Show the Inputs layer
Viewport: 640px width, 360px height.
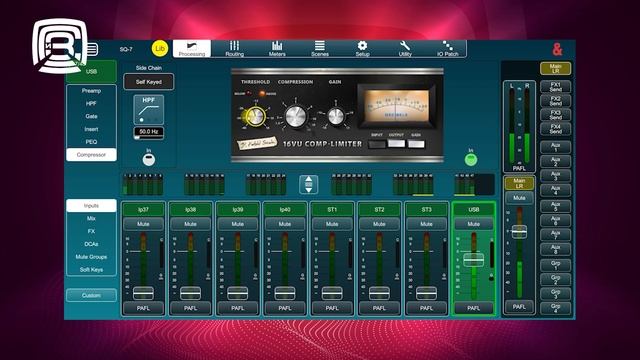pyautogui.click(x=91, y=206)
